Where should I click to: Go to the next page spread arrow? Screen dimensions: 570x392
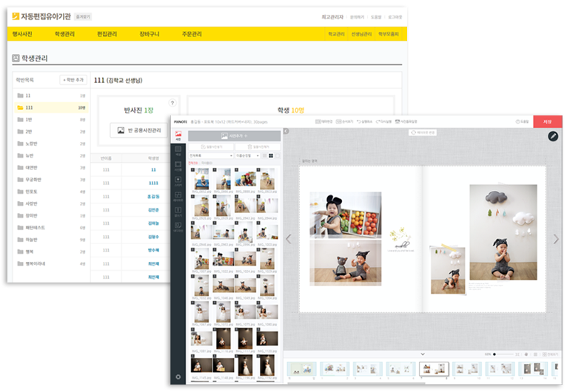tap(556, 239)
